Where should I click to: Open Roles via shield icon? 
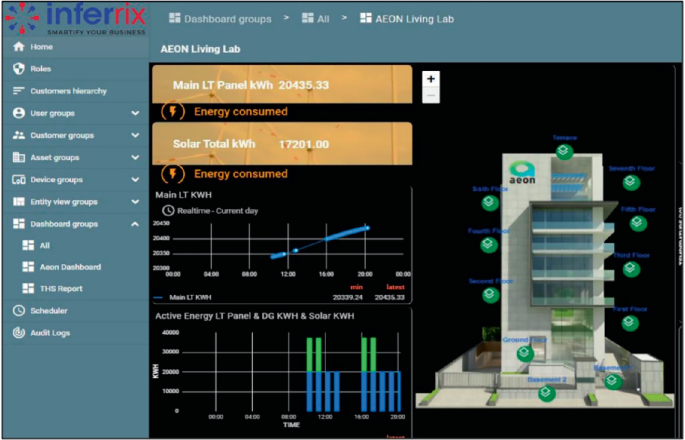(x=19, y=69)
